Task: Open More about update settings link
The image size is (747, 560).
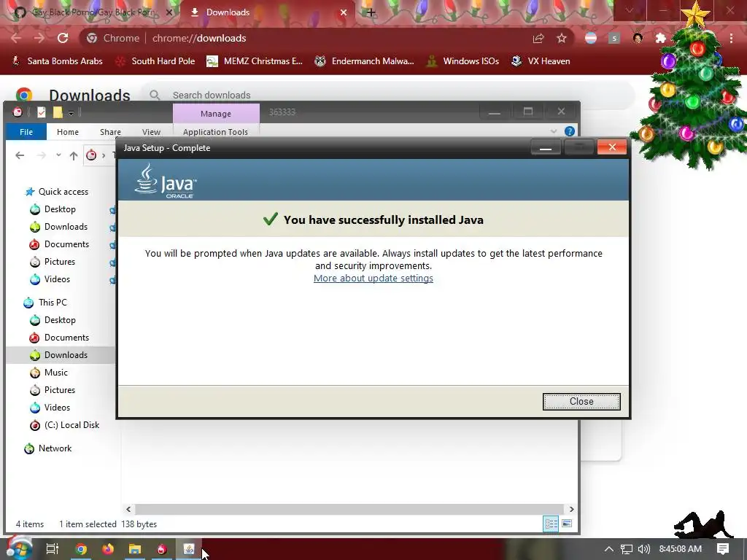Action: pyautogui.click(x=373, y=278)
